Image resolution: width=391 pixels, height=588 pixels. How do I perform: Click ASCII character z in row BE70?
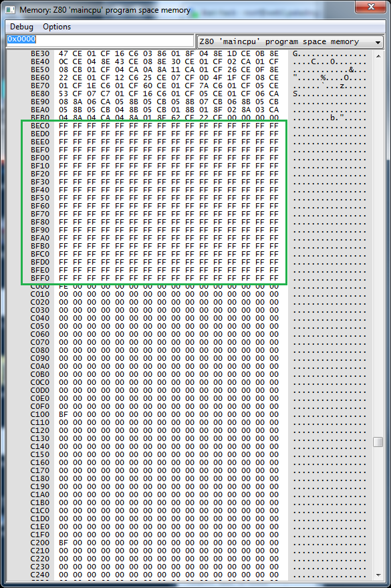(342, 86)
